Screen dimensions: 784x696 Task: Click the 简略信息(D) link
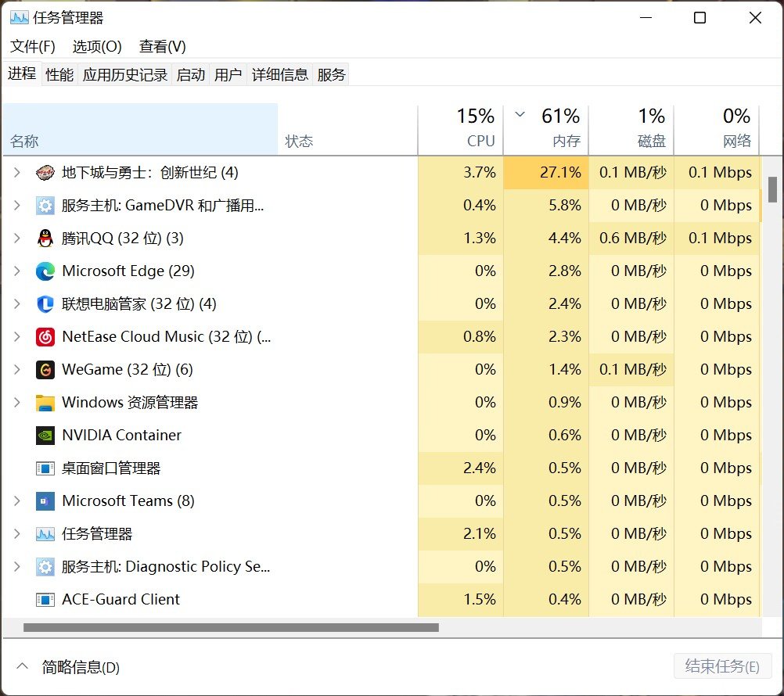pos(81,668)
